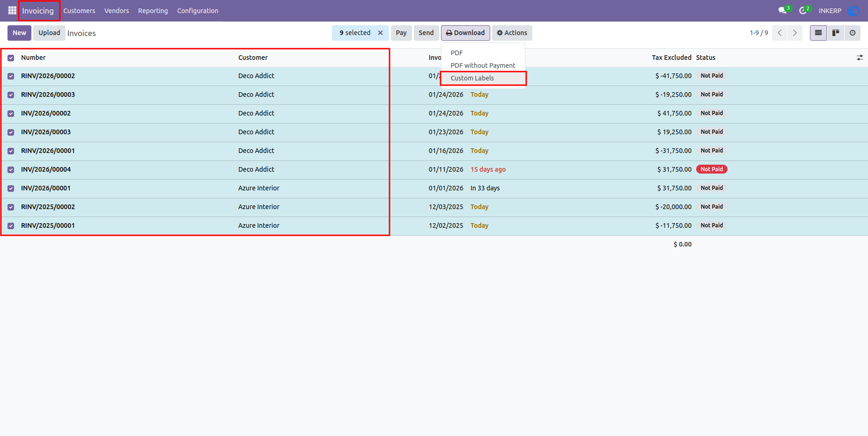Switch to activity view
The width and height of the screenshot is (868, 436).
[853, 33]
